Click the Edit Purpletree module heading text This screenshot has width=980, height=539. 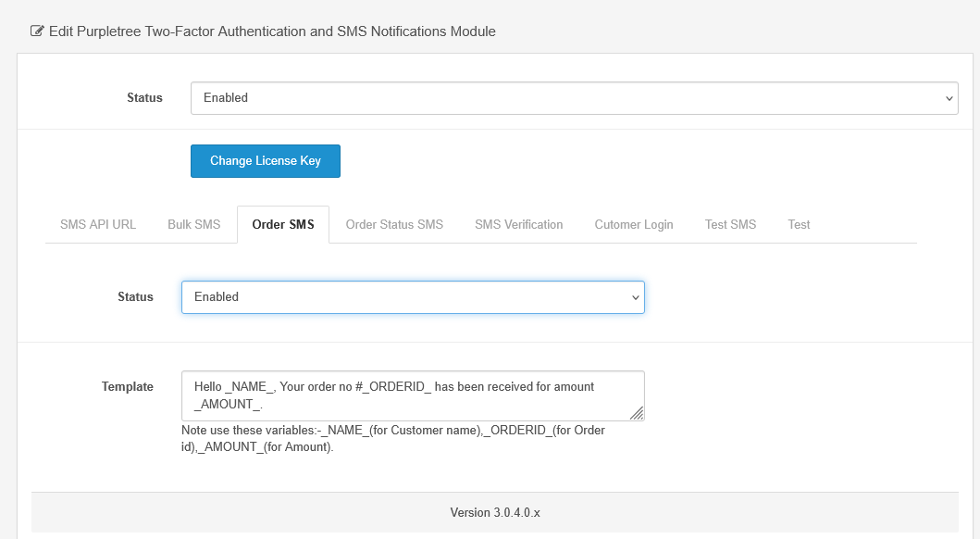272,31
